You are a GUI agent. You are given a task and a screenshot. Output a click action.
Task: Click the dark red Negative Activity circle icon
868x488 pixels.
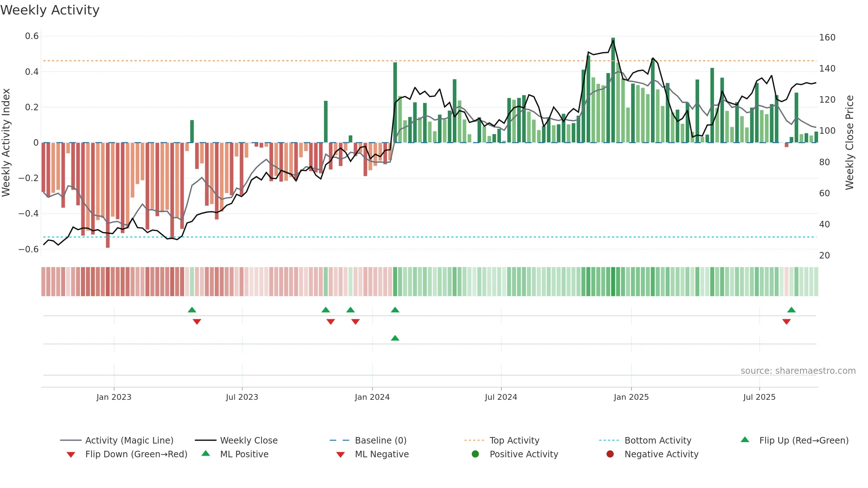coord(610,454)
